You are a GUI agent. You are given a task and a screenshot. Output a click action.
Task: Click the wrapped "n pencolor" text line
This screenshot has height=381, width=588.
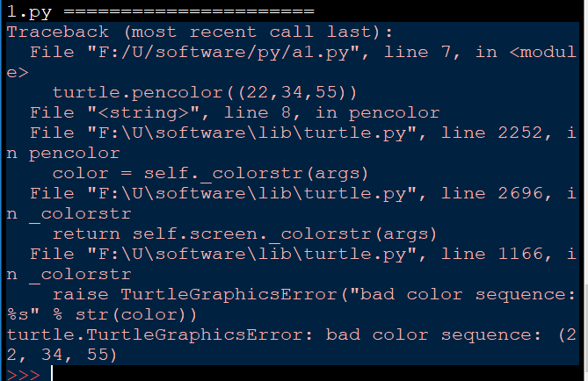63,154
